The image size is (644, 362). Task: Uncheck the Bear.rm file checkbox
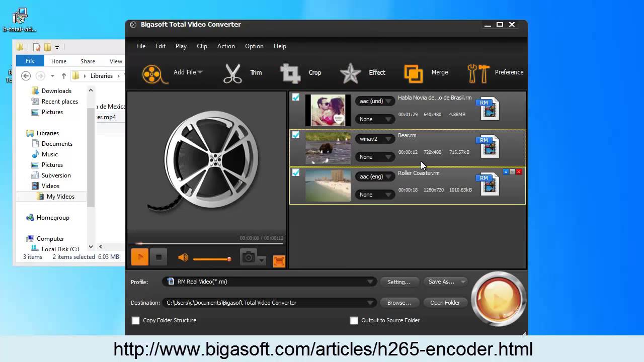pyautogui.click(x=296, y=135)
